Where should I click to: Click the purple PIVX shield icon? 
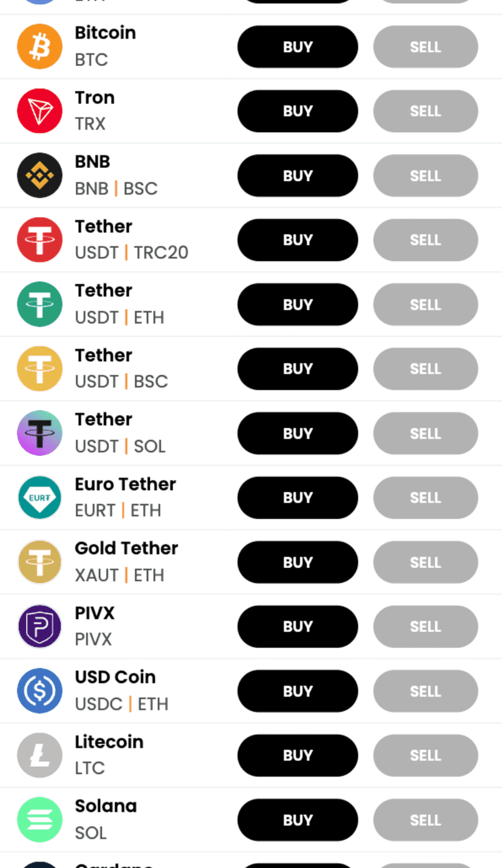click(x=39, y=627)
